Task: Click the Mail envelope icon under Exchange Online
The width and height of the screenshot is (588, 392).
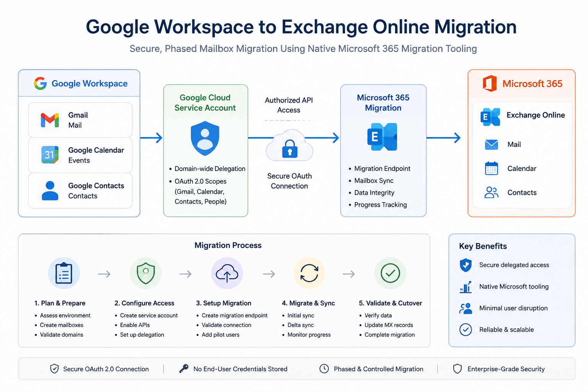Action: (492, 145)
